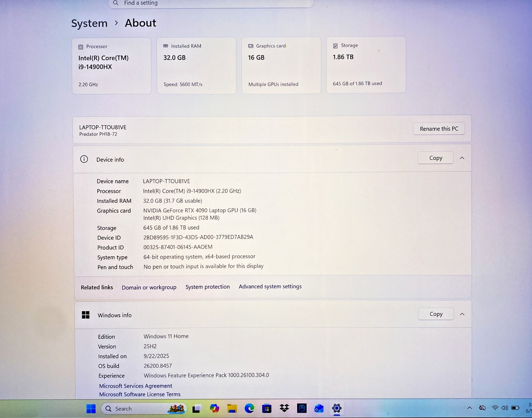Image resolution: width=532 pixels, height=418 pixels.
Task: Copy the Device info details
Action: click(x=436, y=158)
